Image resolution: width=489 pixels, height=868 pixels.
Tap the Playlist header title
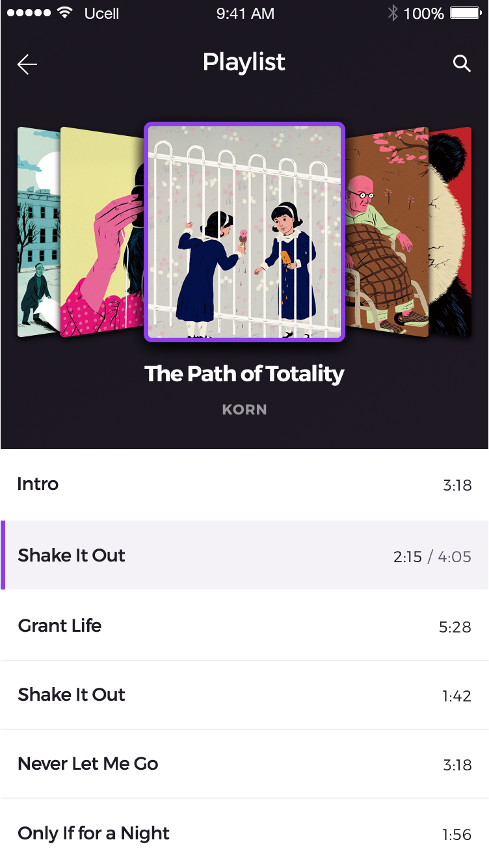244,62
